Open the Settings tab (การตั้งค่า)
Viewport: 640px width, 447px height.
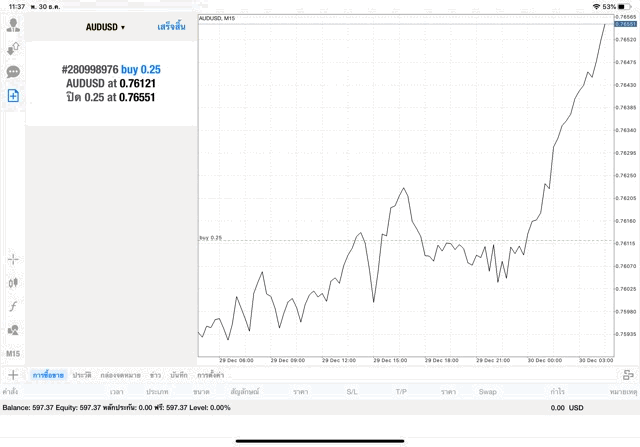[211, 375]
